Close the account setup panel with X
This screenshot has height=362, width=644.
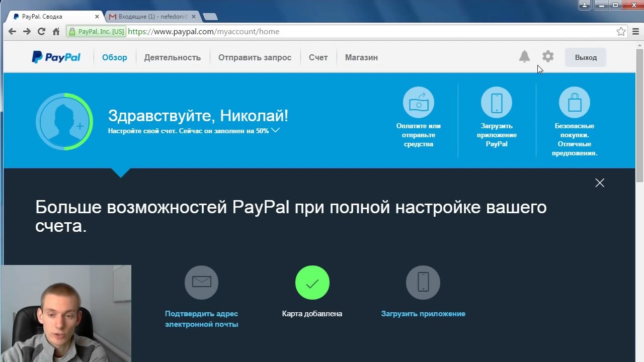600,183
